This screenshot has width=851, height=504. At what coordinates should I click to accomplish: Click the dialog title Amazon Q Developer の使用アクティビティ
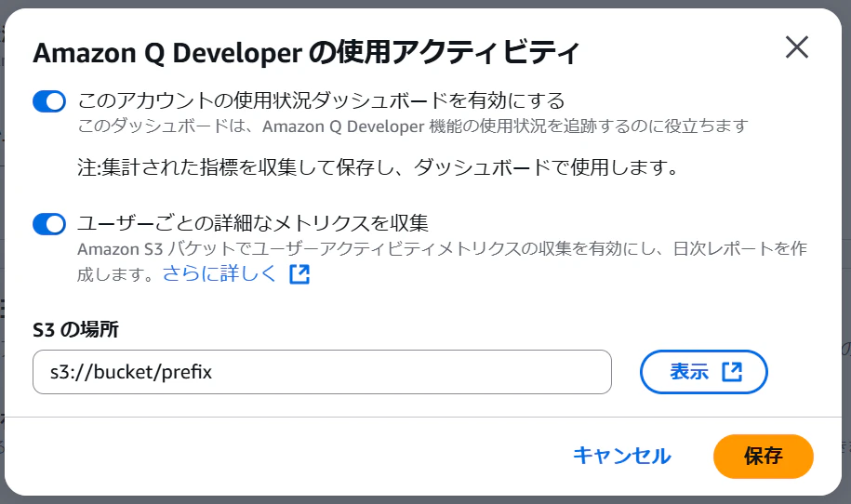click(307, 53)
